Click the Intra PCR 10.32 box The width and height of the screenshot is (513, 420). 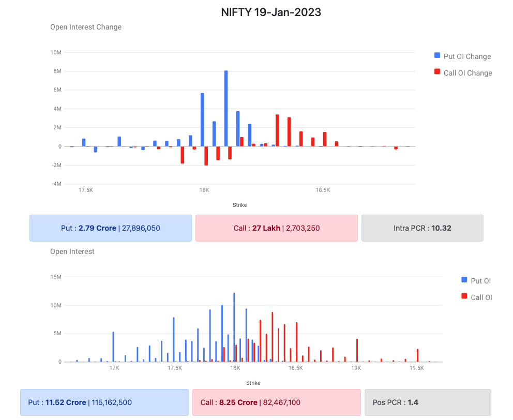[x=422, y=228]
